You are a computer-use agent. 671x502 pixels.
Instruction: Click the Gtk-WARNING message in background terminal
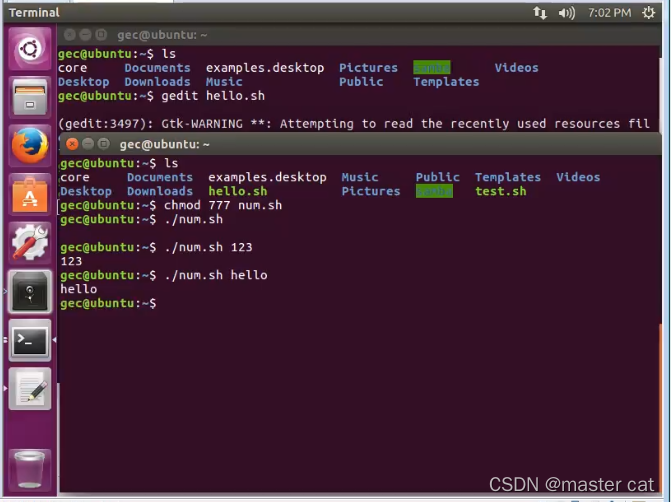(x=354, y=124)
